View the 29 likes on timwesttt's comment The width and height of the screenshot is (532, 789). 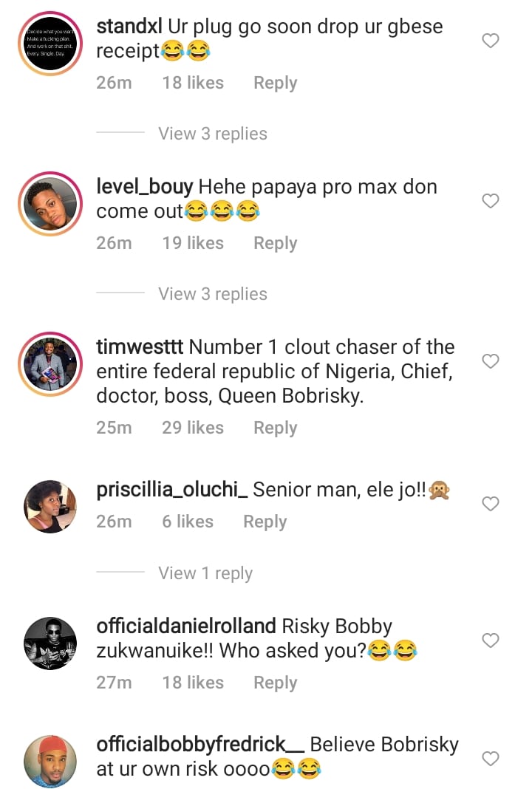pos(193,428)
